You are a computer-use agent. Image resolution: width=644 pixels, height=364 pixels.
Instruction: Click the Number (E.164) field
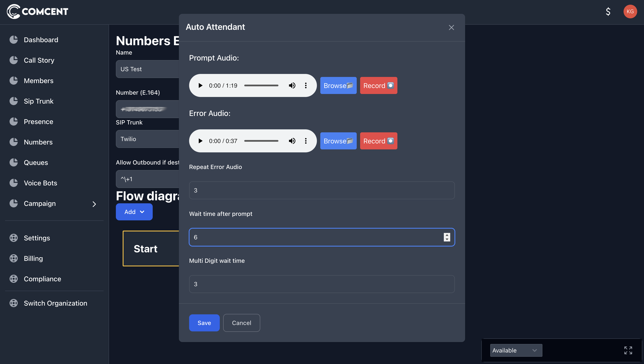(148, 109)
